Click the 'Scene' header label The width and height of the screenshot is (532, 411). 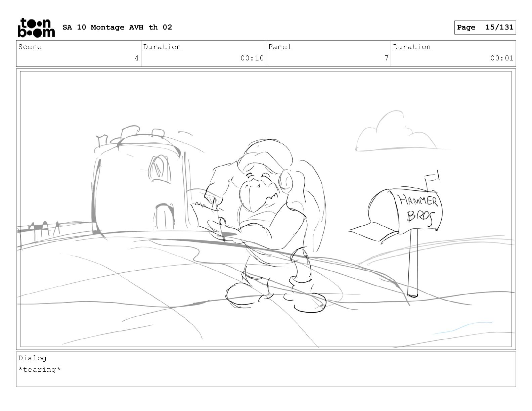[x=30, y=47]
